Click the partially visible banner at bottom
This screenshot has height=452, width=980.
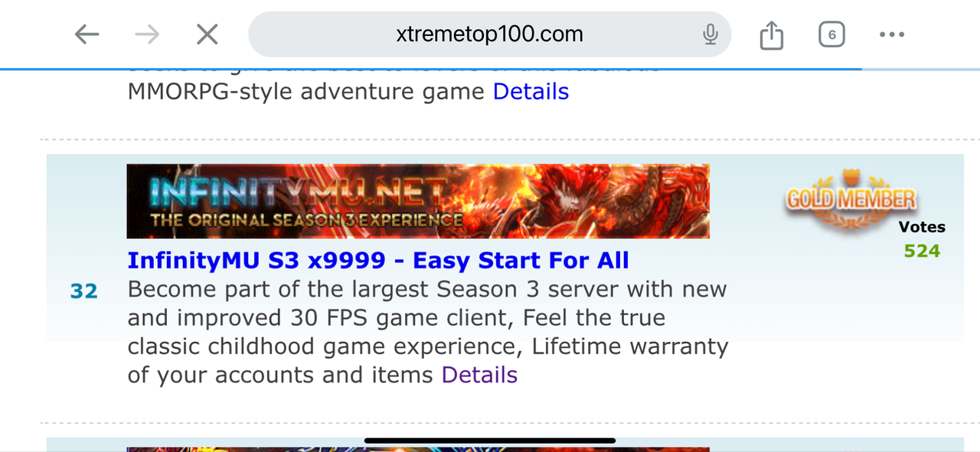(418, 449)
